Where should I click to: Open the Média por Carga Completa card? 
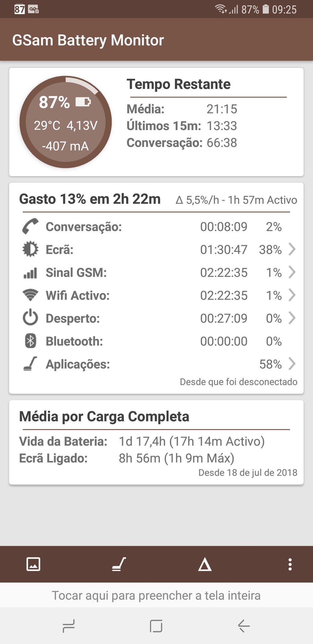point(156,442)
